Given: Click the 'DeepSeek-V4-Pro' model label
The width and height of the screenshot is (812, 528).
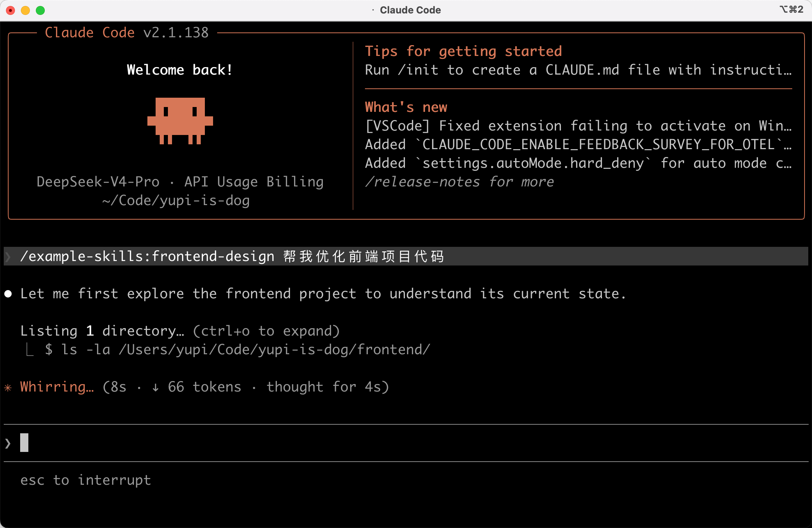Looking at the screenshot, I should 98,182.
